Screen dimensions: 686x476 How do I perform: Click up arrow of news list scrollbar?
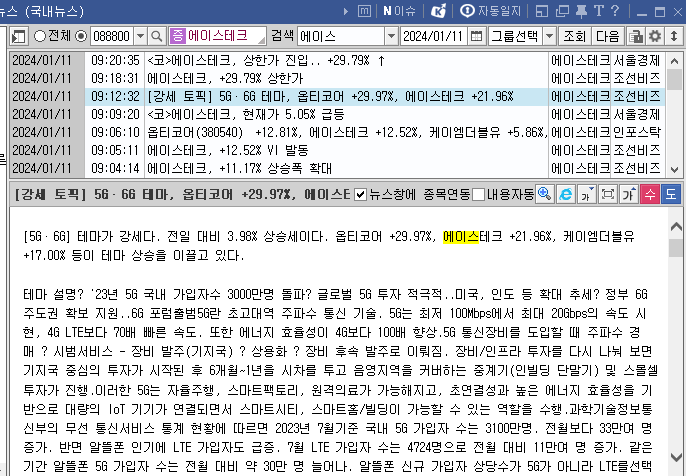(x=674, y=60)
